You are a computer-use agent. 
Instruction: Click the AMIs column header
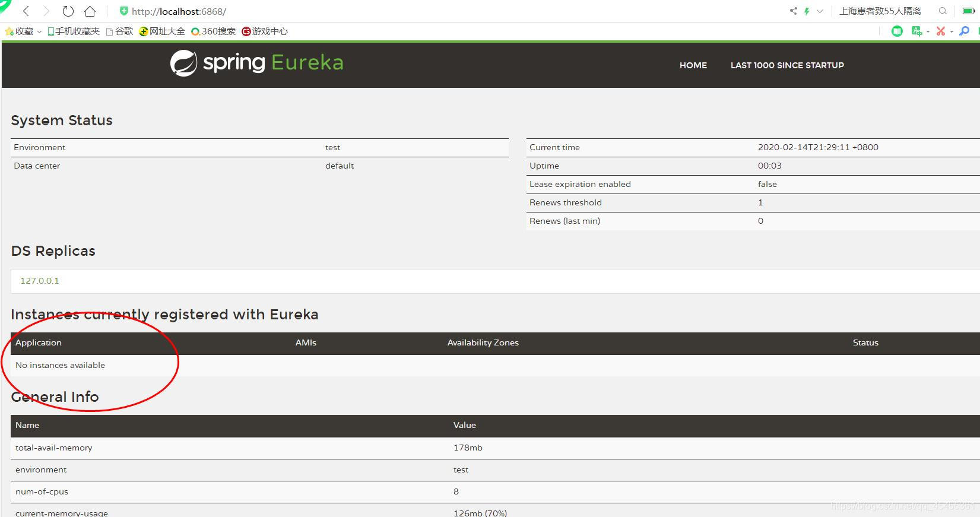tap(306, 342)
